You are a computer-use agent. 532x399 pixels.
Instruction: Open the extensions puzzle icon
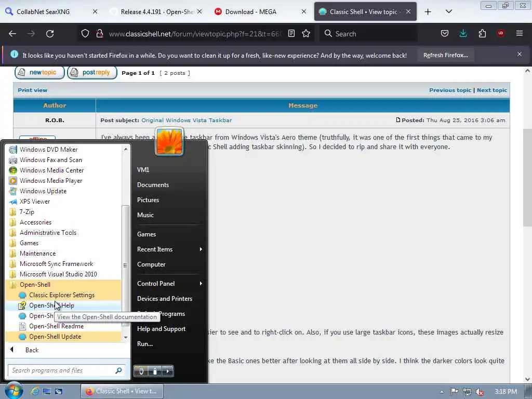click(482, 34)
